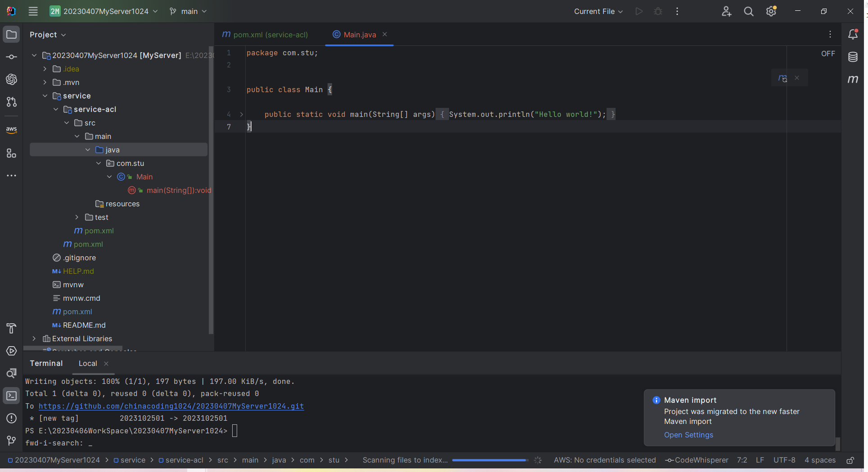
Task: Open the Git tool window icon
Action: (12, 441)
